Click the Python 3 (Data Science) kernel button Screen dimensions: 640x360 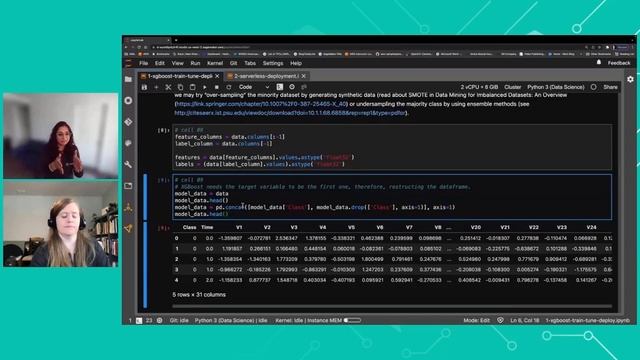tap(556, 87)
